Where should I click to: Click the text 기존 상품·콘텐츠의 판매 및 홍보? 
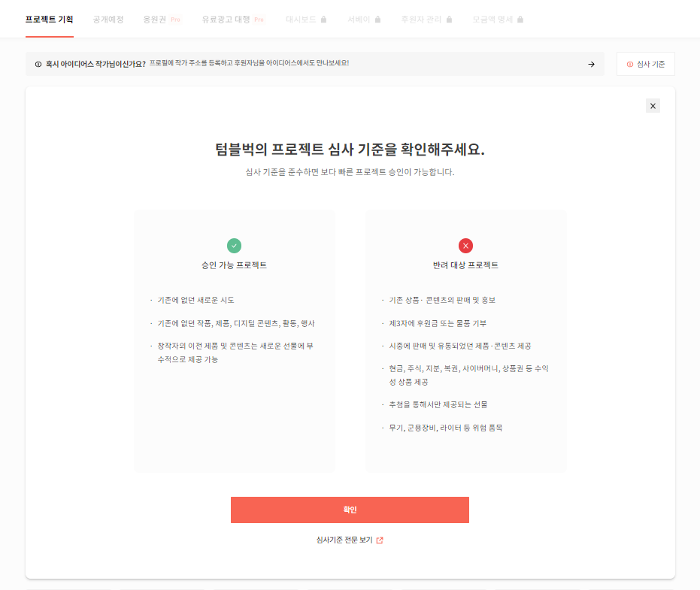point(442,300)
